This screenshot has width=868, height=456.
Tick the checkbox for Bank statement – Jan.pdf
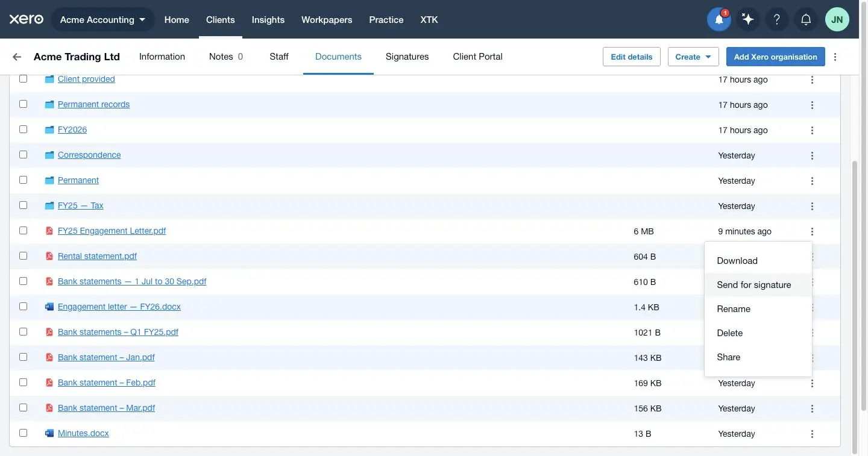click(x=23, y=357)
